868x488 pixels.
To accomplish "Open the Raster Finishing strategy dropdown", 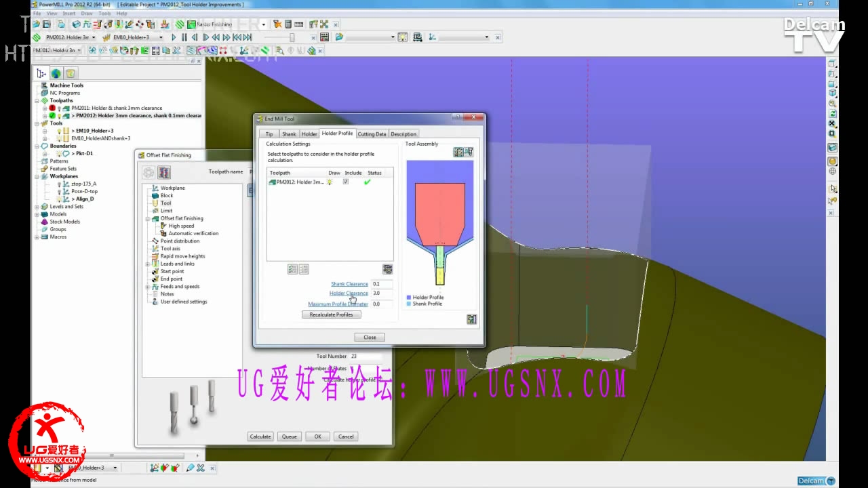I will coord(264,24).
